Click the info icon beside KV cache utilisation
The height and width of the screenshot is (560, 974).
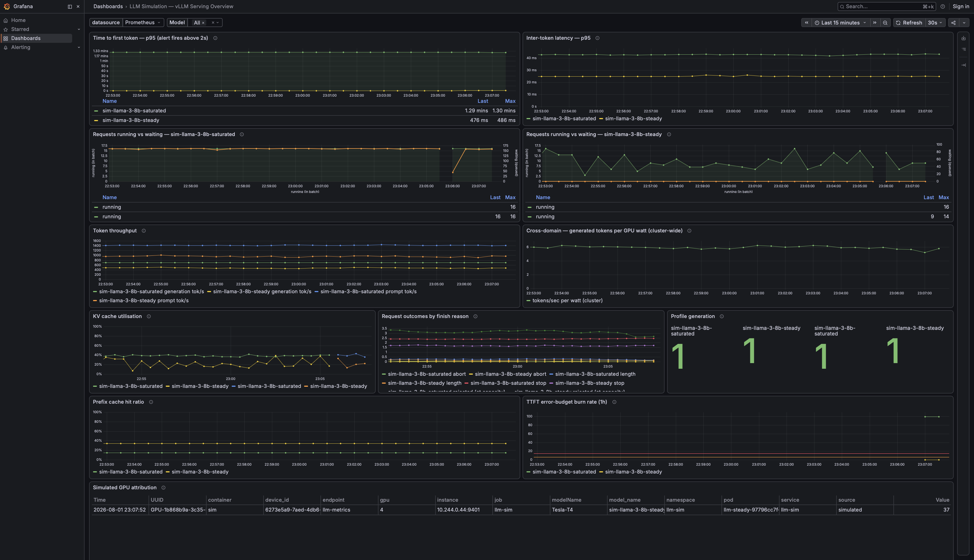coord(149,317)
